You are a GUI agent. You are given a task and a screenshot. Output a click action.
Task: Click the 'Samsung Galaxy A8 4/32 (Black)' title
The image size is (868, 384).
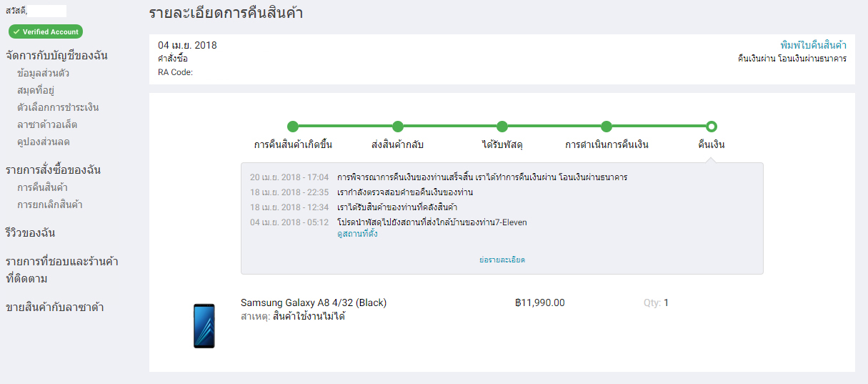[313, 302]
